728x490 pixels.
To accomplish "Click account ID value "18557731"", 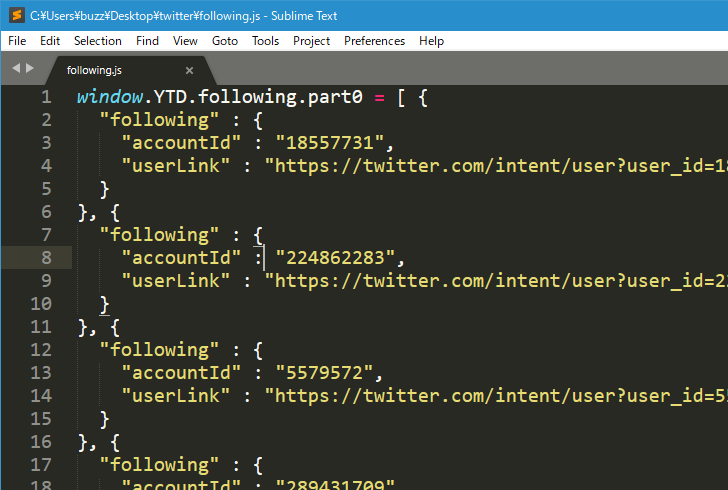I will point(329,143).
